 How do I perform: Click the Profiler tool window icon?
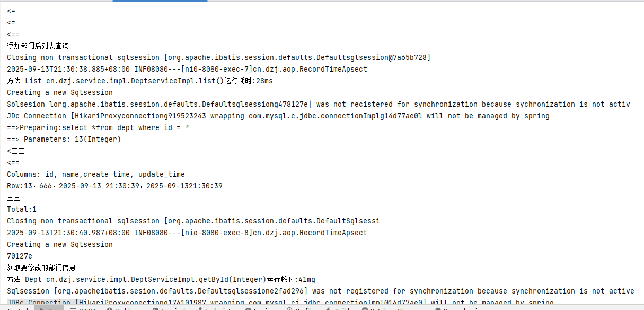pos(289,308)
